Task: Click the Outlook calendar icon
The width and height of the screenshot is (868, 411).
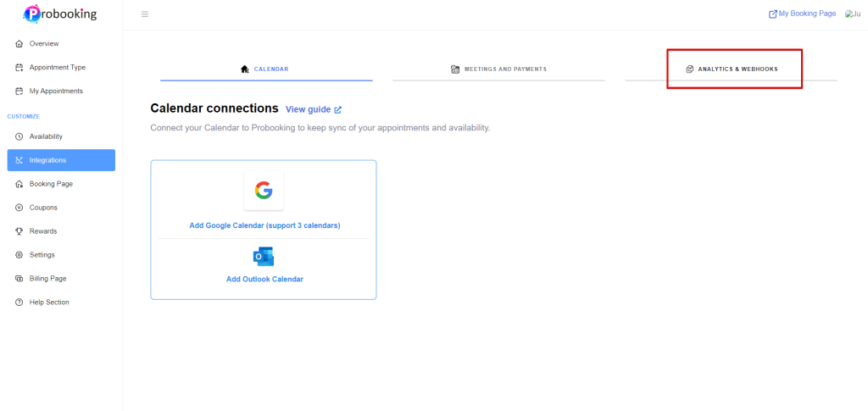Action: (264, 257)
